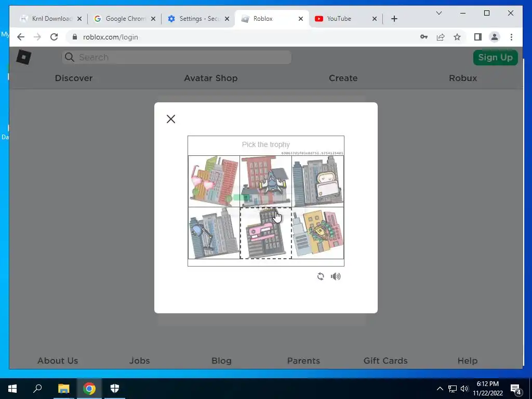Switch to the audio challenge with the speaker icon
This screenshot has width=532, height=399.
click(x=336, y=276)
